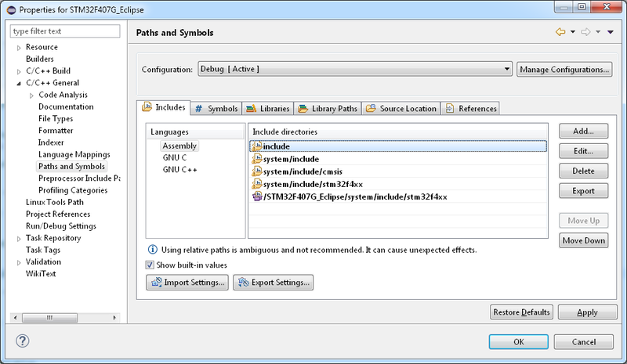Click the Manage Configurations button
Image resolution: width=627 pixels, height=364 pixels.
564,69
